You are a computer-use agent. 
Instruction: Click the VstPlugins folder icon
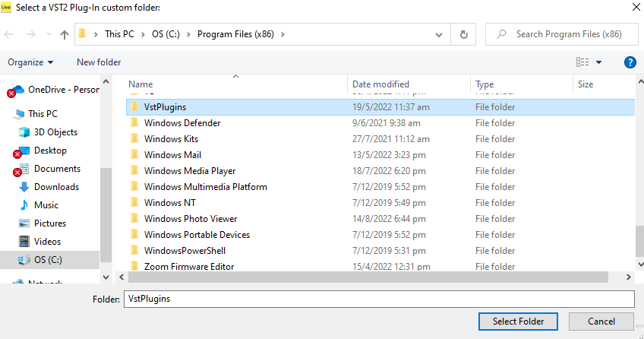click(134, 107)
